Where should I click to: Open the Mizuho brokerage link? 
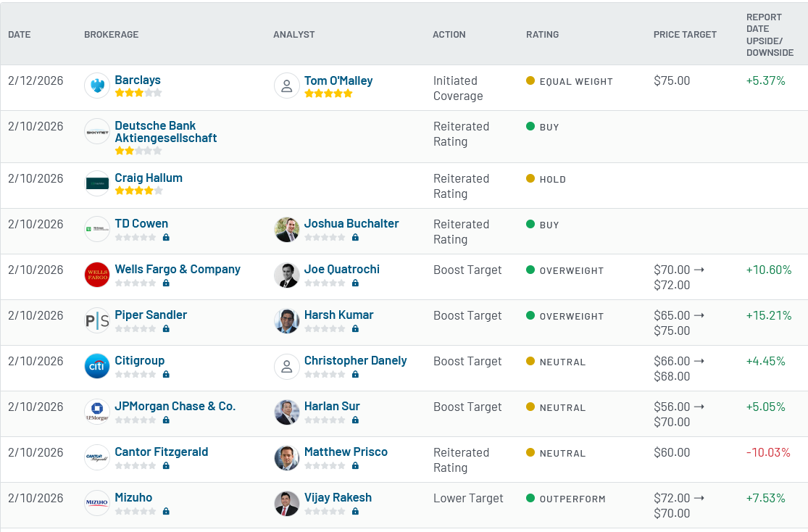(x=133, y=497)
